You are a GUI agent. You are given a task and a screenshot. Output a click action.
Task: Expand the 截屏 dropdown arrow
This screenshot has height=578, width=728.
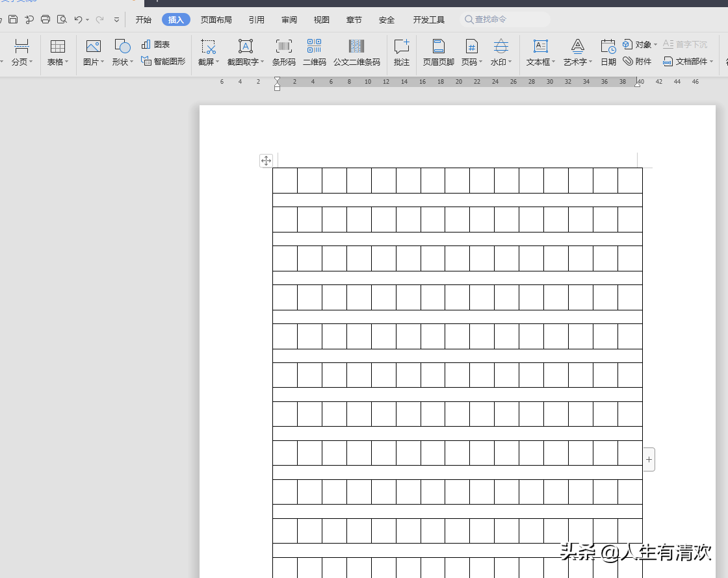[x=217, y=62]
